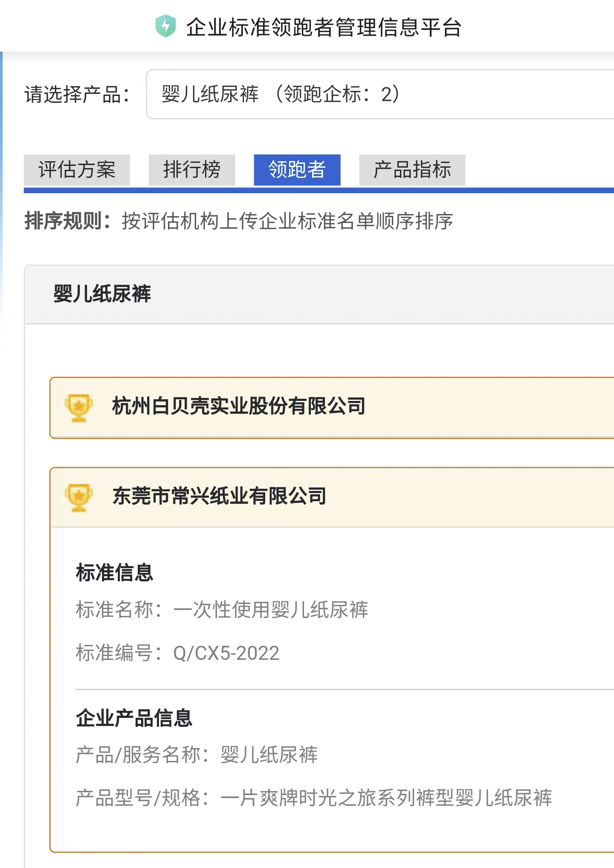The image size is (614, 868).
Task: Switch to the 评估方案 tab
Action: 77,170
